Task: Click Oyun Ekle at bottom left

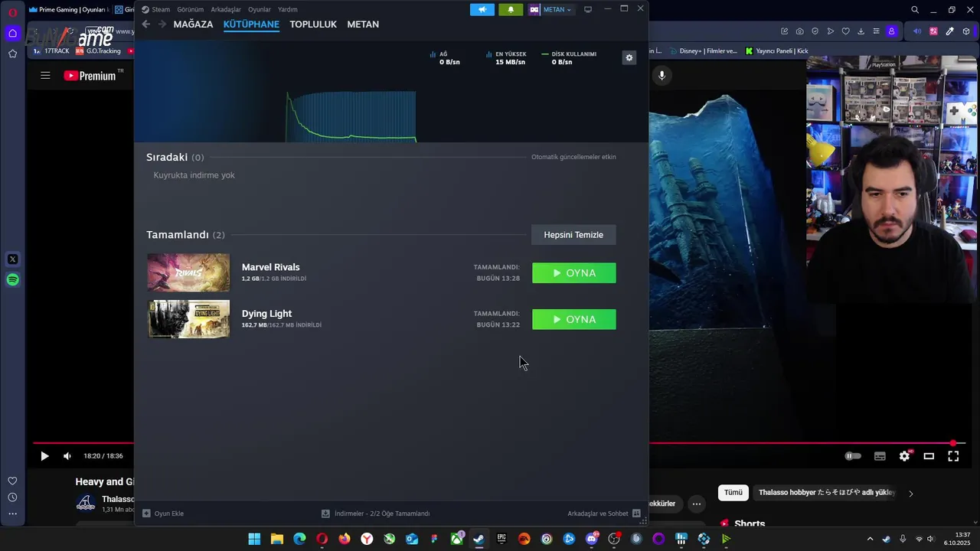Action: pos(163,514)
